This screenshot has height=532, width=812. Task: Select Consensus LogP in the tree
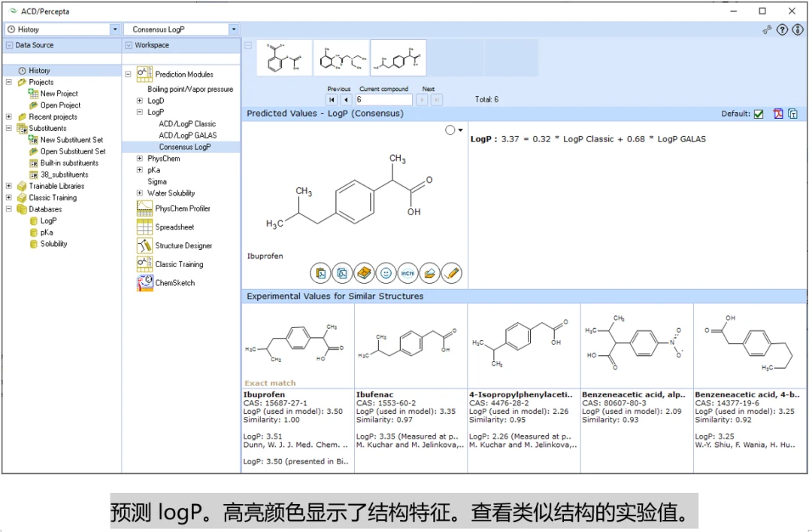[x=185, y=147]
